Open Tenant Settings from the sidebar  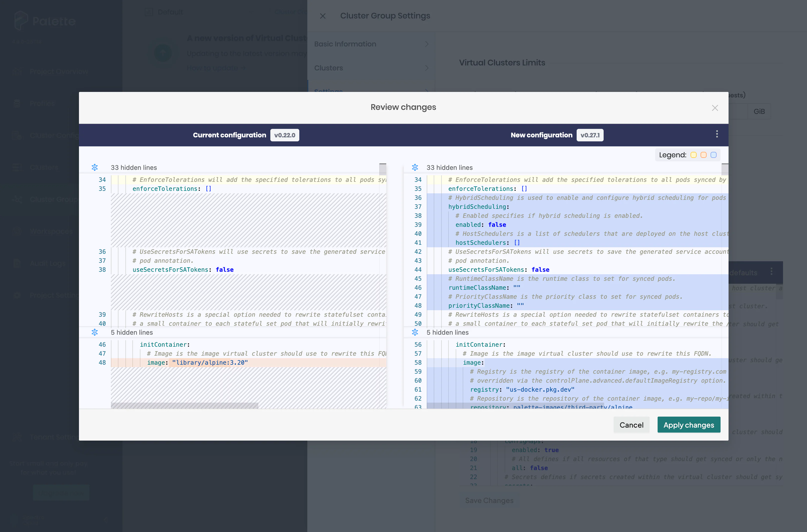(53, 437)
